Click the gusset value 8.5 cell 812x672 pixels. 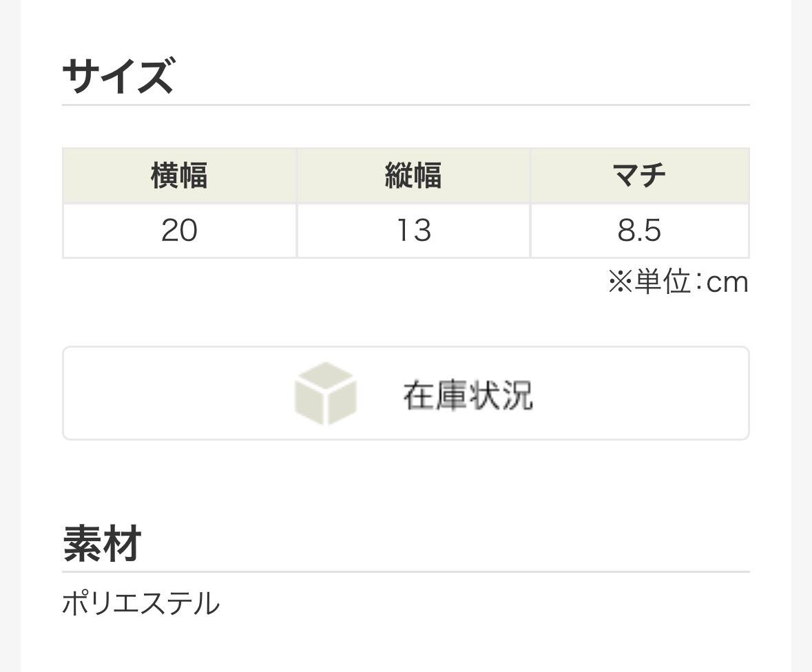point(640,231)
